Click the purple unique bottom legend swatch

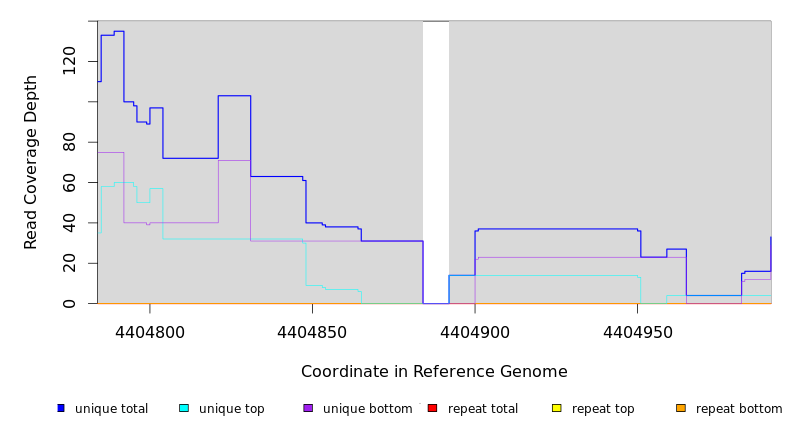pos(308,408)
